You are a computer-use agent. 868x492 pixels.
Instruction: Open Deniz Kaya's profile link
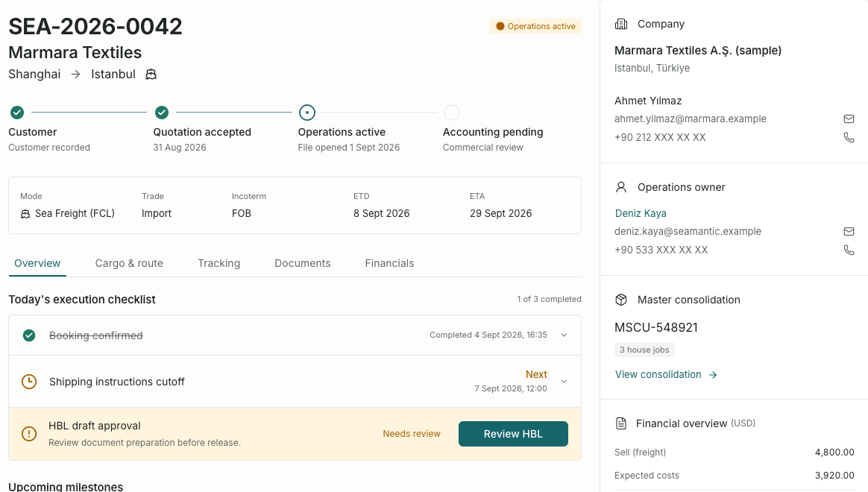(x=641, y=214)
